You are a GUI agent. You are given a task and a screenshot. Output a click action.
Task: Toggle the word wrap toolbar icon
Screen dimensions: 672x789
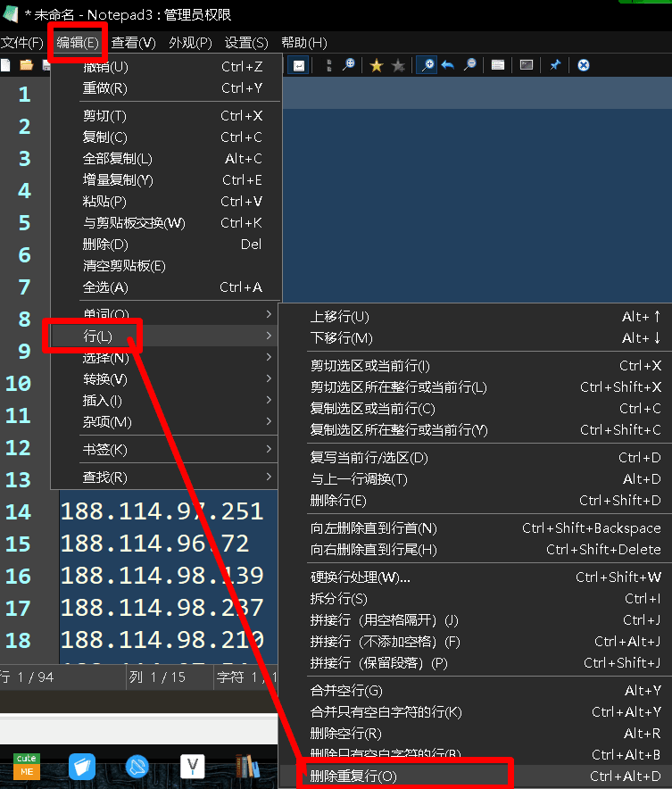(x=299, y=65)
